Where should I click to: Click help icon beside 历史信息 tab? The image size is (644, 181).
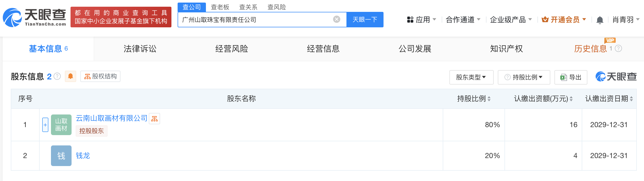(x=619, y=48)
